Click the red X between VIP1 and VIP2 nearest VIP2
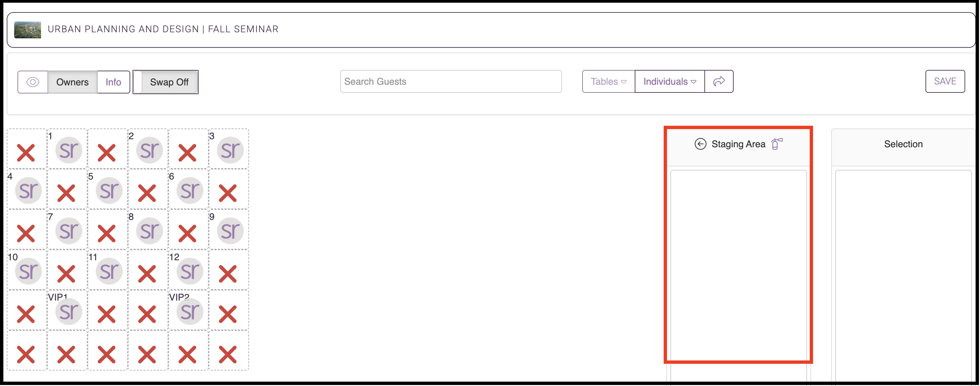 (x=147, y=314)
